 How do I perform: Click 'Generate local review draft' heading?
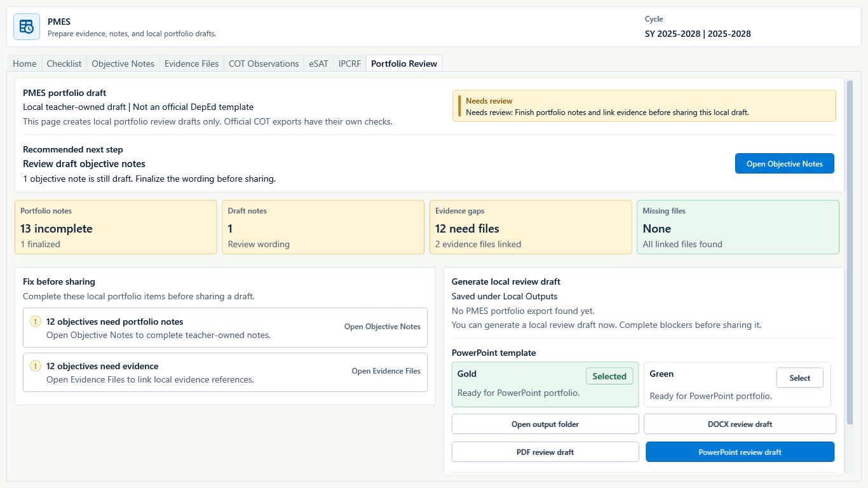(x=506, y=281)
